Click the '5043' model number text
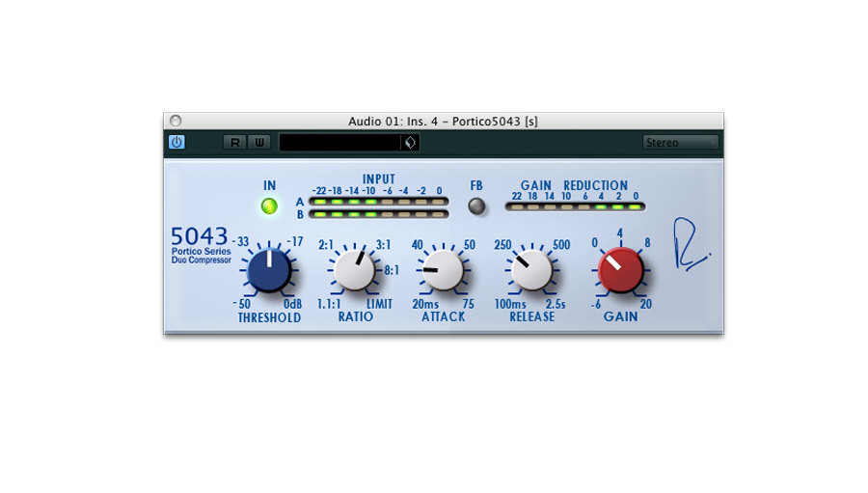The height and width of the screenshot is (493, 868). [x=200, y=236]
